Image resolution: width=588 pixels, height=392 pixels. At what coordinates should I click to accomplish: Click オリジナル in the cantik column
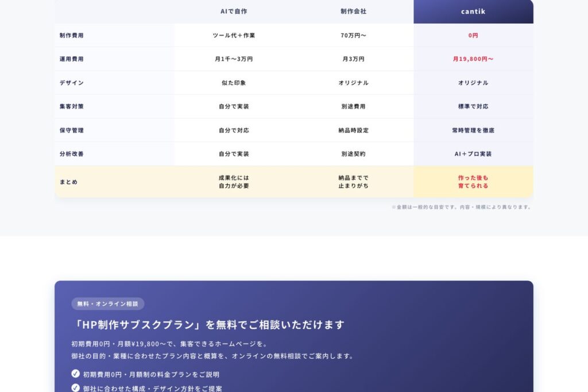473,83
